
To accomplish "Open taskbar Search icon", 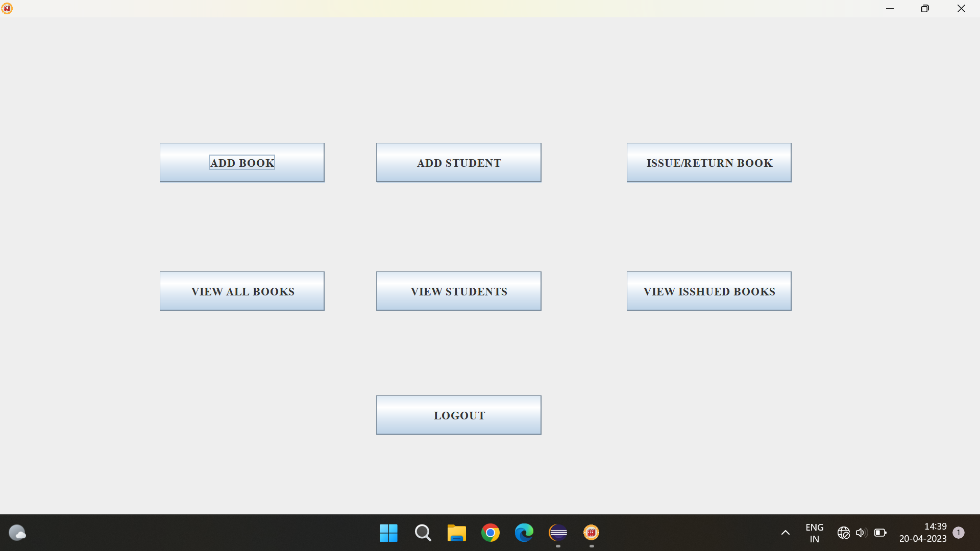I will 423,533.
